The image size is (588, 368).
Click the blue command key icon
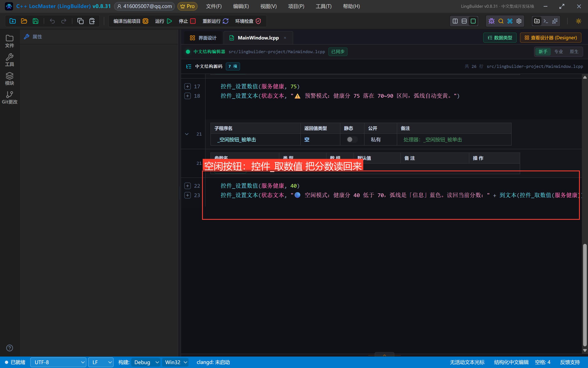[510, 21]
